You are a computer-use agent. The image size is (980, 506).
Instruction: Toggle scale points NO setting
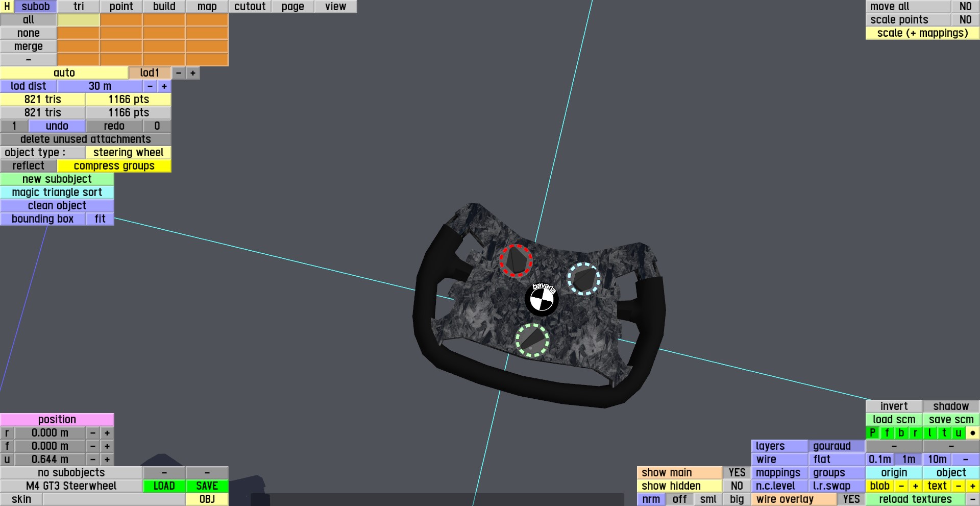(x=966, y=20)
